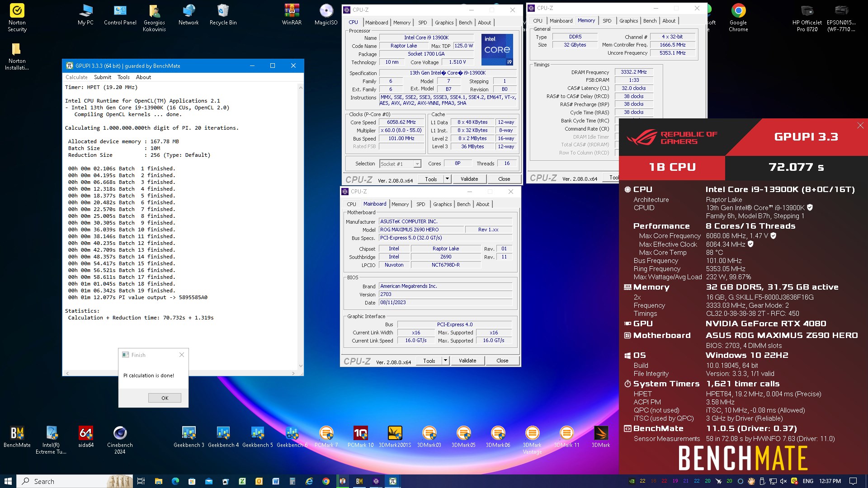This screenshot has height=488, width=868.
Task: Launch WinRAR from the desktop
Action: [292, 15]
